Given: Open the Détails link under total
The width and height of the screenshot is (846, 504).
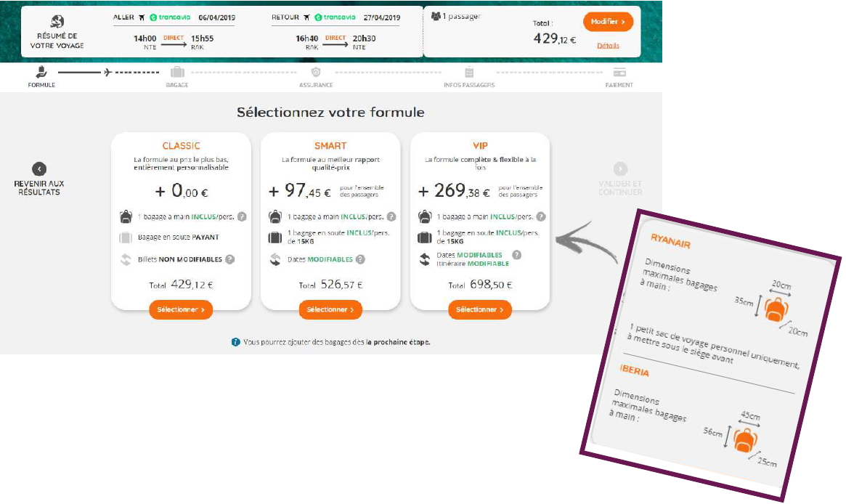Looking at the screenshot, I should [608, 46].
